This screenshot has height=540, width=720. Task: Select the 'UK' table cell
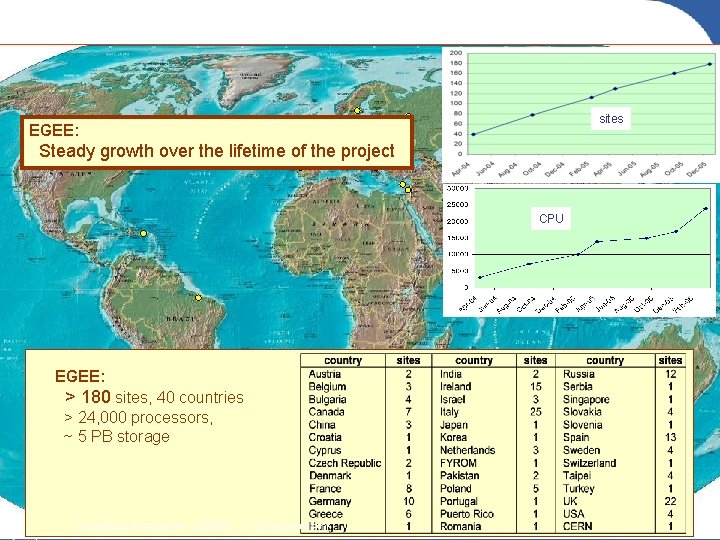[x=570, y=501]
